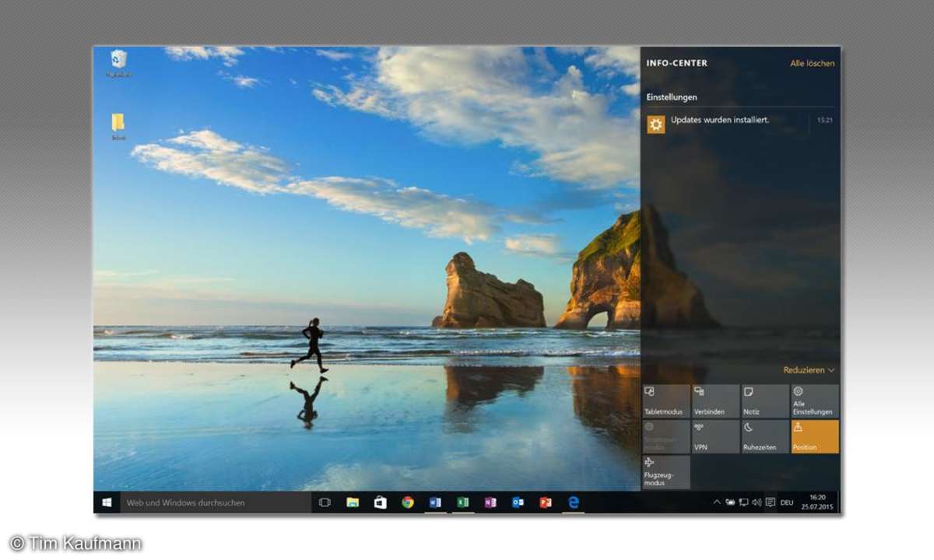Launch File Explorer from the taskbar

pos(353,502)
